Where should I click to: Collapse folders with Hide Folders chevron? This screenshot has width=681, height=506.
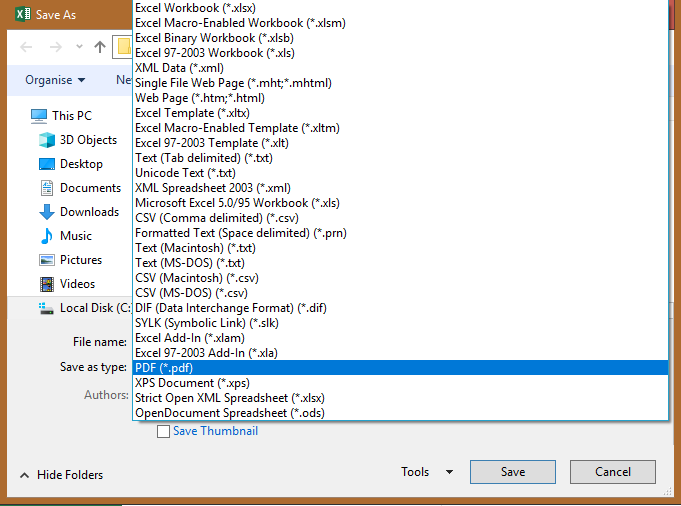(x=25, y=475)
